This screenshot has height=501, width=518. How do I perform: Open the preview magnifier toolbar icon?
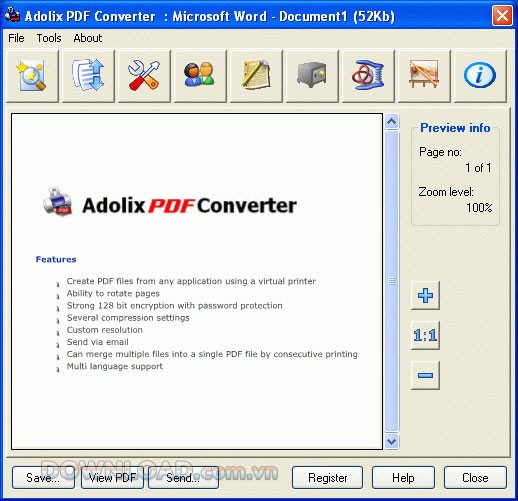click(x=32, y=76)
